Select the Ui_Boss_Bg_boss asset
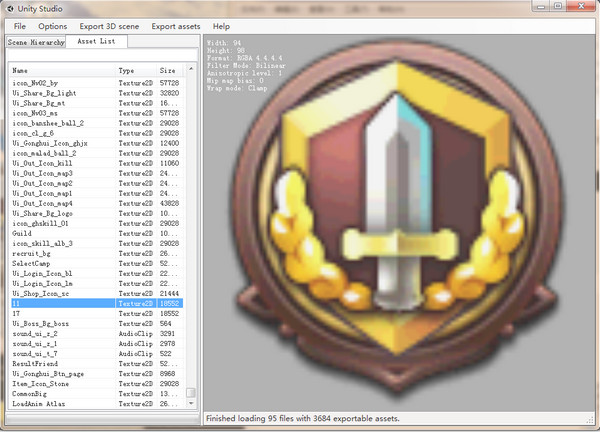 [x=97, y=323]
